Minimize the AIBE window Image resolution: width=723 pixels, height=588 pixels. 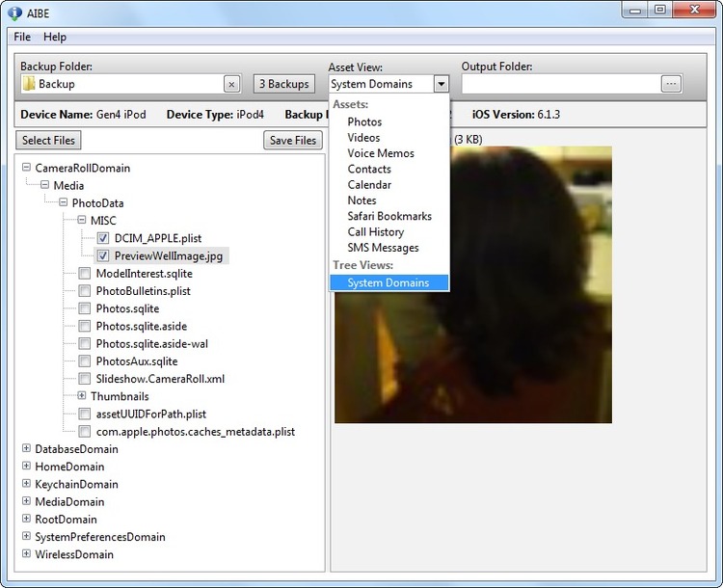tap(635, 10)
